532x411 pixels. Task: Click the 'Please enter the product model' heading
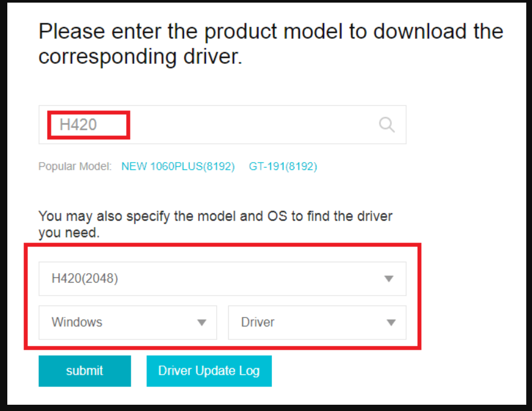[270, 44]
